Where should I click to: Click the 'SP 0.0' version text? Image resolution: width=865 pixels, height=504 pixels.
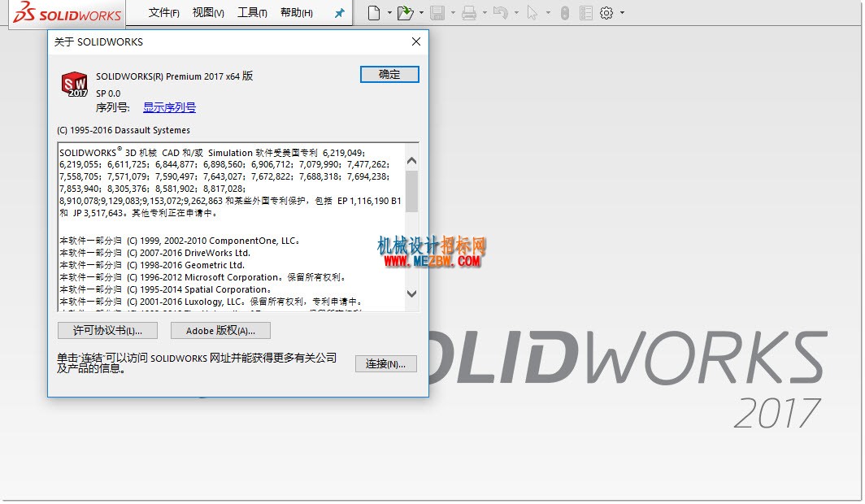(x=108, y=93)
